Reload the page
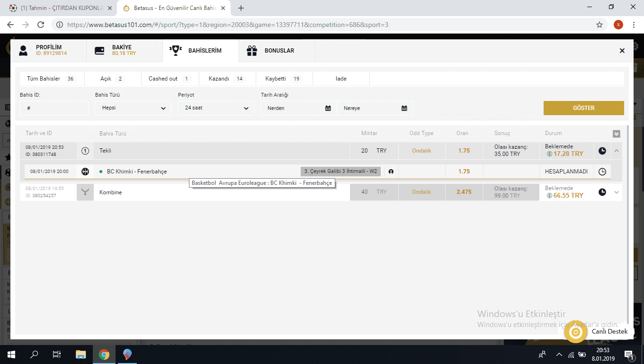The width and height of the screenshot is (644, 364). pos(41,25)
